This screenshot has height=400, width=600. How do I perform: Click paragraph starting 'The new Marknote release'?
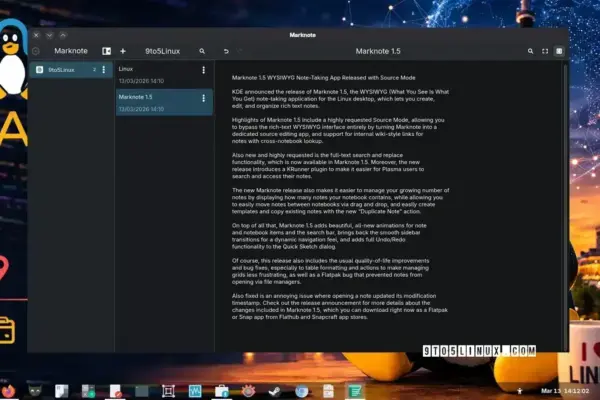[341, 201]
